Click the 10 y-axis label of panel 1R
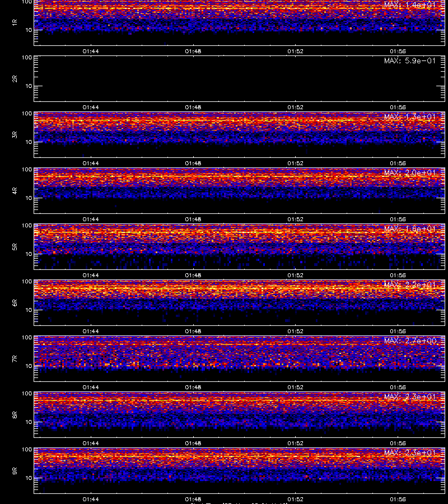Viewport: 448px width, 504px height. [x=29, y=30]
